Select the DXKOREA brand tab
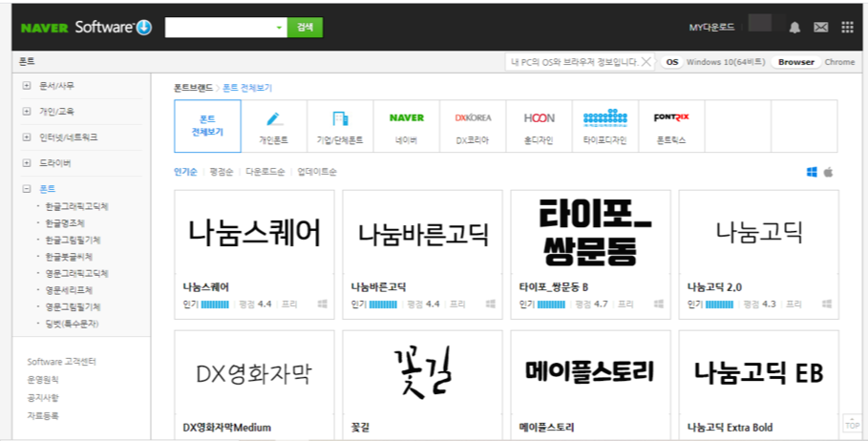Image resolution: width=868 pixels, height=441 pixels. coord(473,126)
